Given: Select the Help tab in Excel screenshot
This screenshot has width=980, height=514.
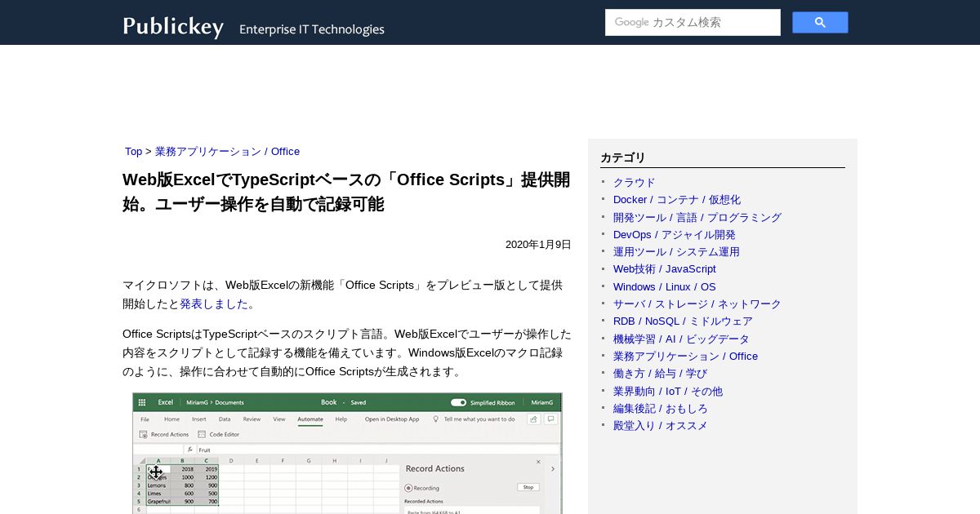Looking at the screenshot, I should 341,419.
